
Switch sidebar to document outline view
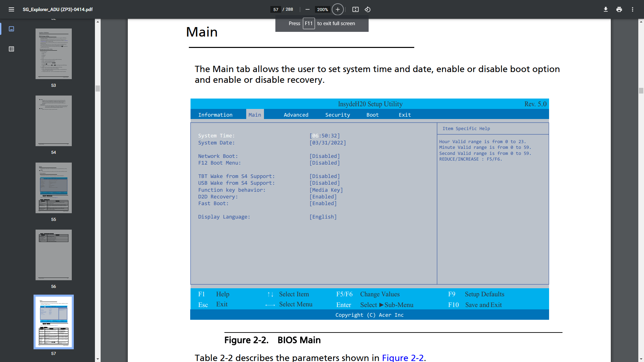click(x=11, y=49)
